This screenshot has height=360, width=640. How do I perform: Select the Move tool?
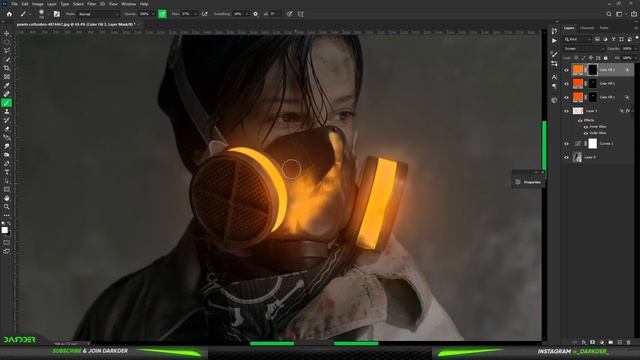[x=7, y=33]
